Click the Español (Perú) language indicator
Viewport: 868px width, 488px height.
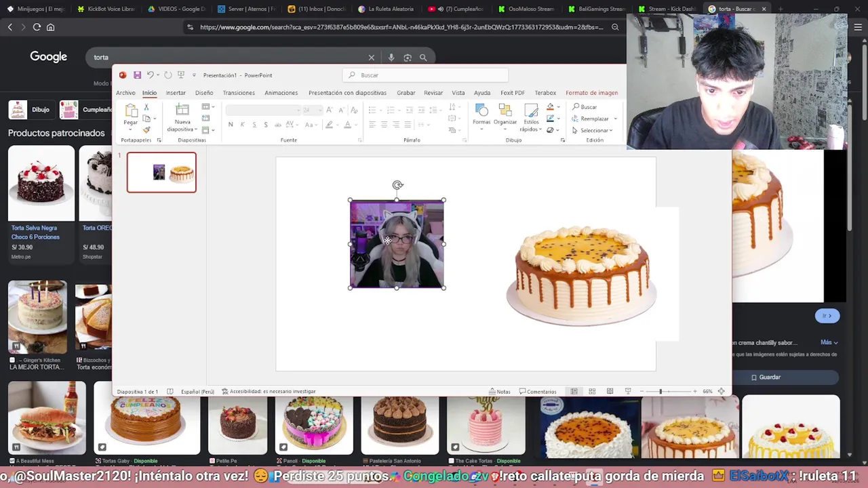pos(197,391)
